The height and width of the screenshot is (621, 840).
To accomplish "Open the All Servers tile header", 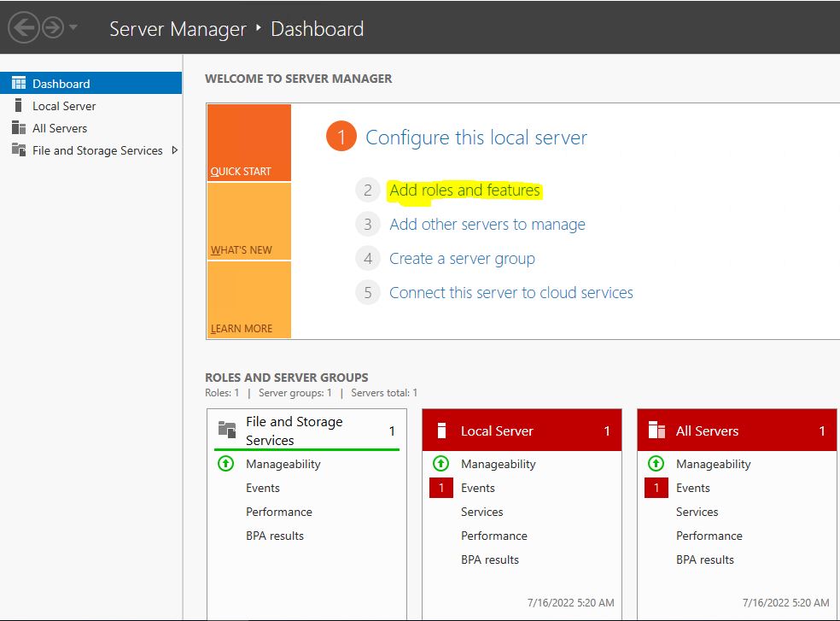I will [x=737, y=431].
